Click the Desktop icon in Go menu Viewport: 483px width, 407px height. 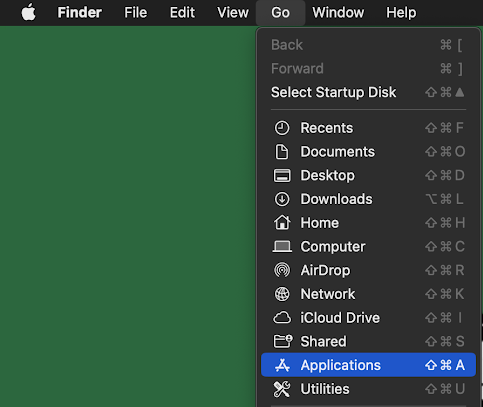282,175
